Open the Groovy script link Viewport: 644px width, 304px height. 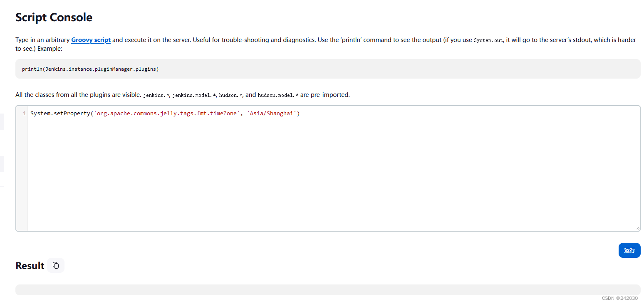point(91,40)
